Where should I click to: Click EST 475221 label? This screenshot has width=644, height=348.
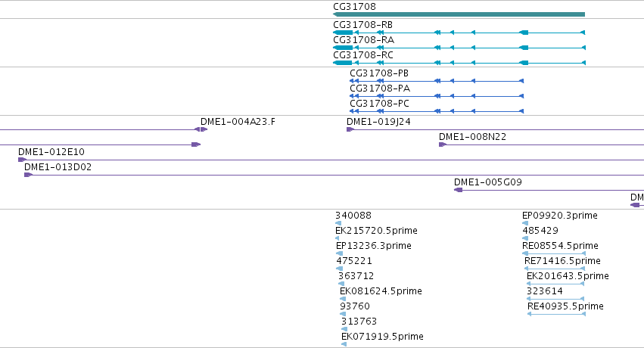[x=354, y=262]
